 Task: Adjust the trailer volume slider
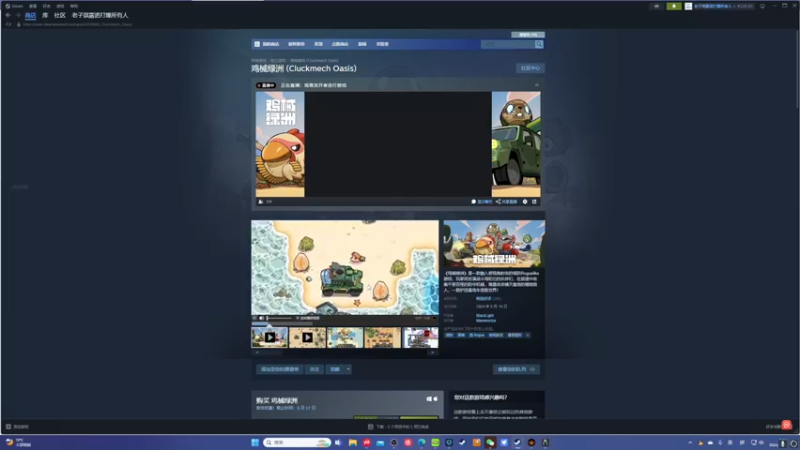coord(279,318)
